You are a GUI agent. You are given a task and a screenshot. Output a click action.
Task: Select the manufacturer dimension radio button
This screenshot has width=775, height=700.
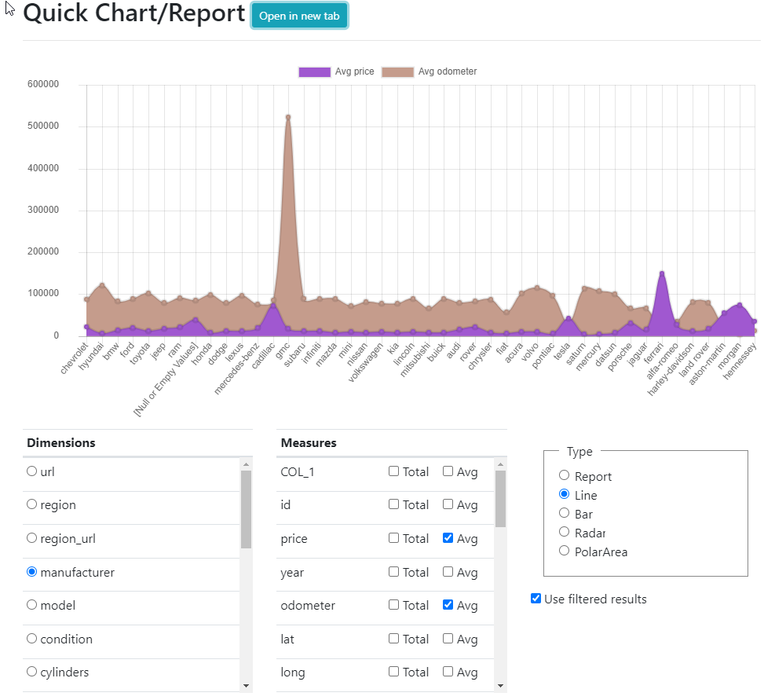pos(32,572)
